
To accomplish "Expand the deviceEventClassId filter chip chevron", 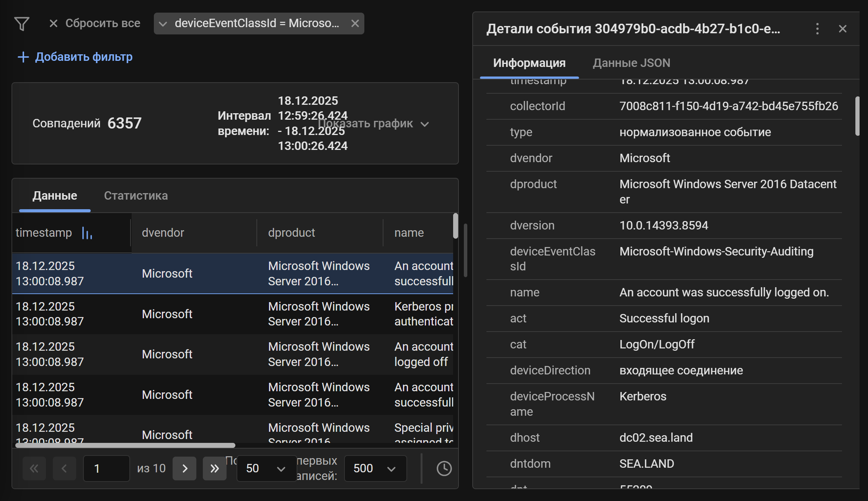I will tap(163, 23).
